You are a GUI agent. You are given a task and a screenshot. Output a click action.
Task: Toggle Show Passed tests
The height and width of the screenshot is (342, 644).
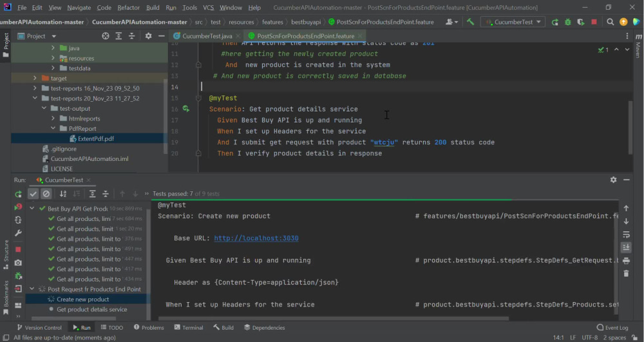pyautogui.click(x=33, y=194)
